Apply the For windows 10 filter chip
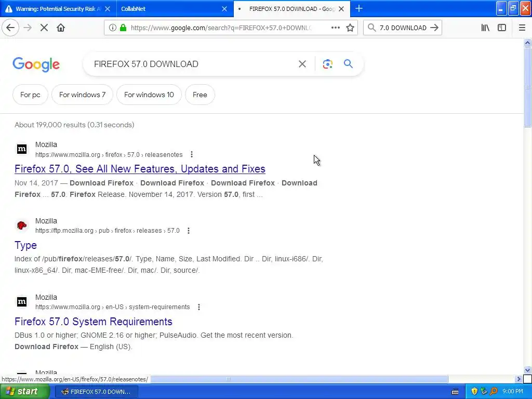The height and width of the screenshot is (399, 532). pos(149,95)
